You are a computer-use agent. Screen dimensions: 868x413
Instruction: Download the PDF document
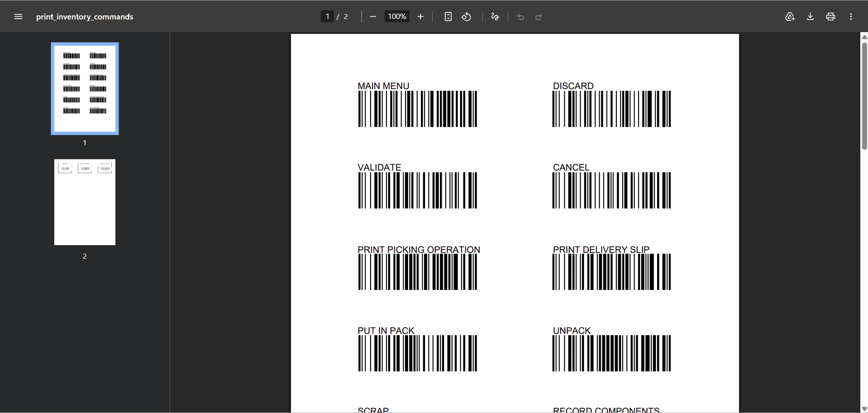pos(810,16)
